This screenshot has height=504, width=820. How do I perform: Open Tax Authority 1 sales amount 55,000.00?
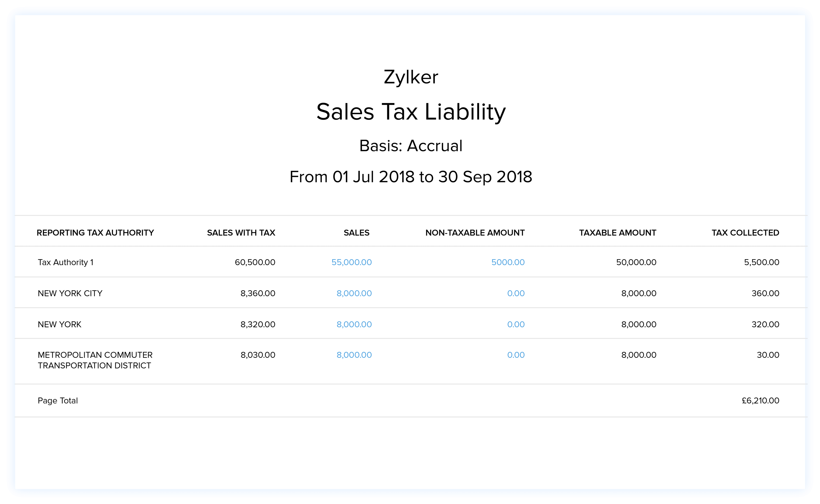pos(351,262)
